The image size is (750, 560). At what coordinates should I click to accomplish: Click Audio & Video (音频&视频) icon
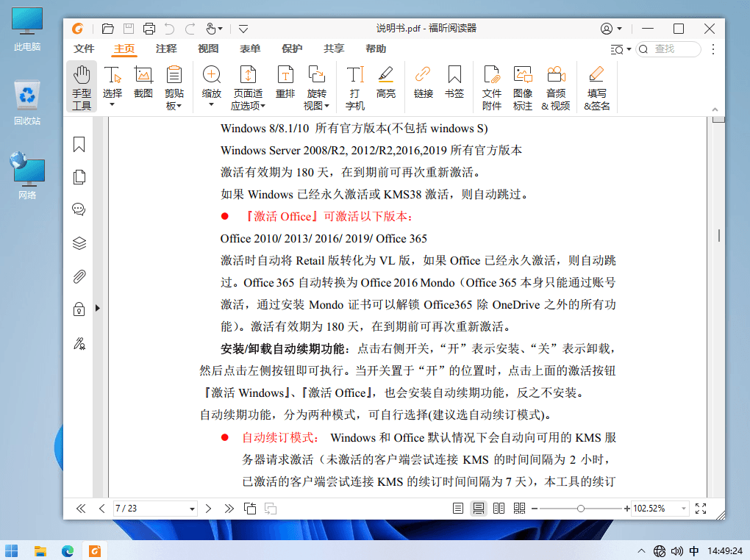pyautogui.click(x=556, y=75)
